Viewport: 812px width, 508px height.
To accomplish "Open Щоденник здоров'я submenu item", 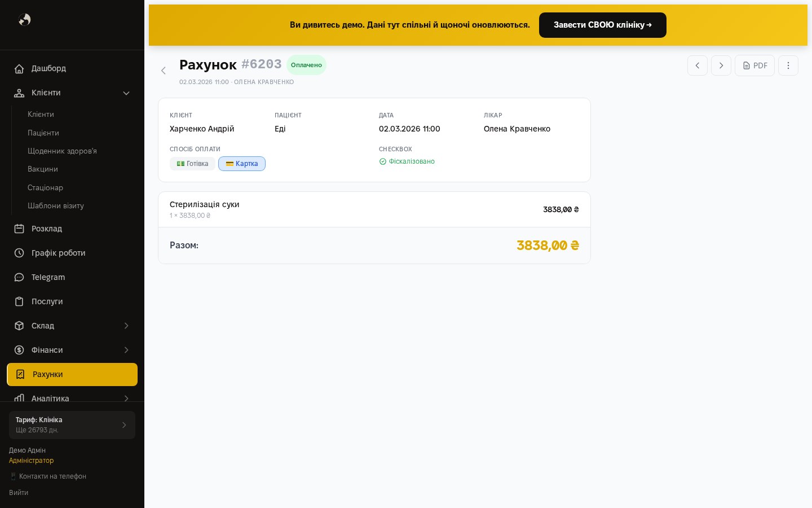I will 62,151.
